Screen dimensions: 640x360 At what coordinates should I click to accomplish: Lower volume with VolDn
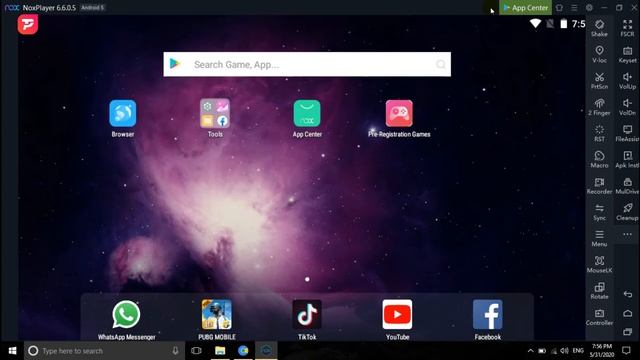(x=627, y=107)
